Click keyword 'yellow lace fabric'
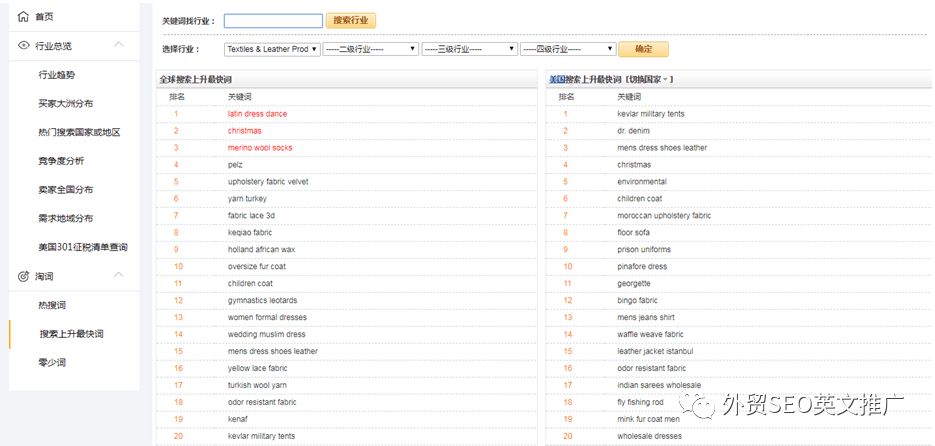 (257, 368)
